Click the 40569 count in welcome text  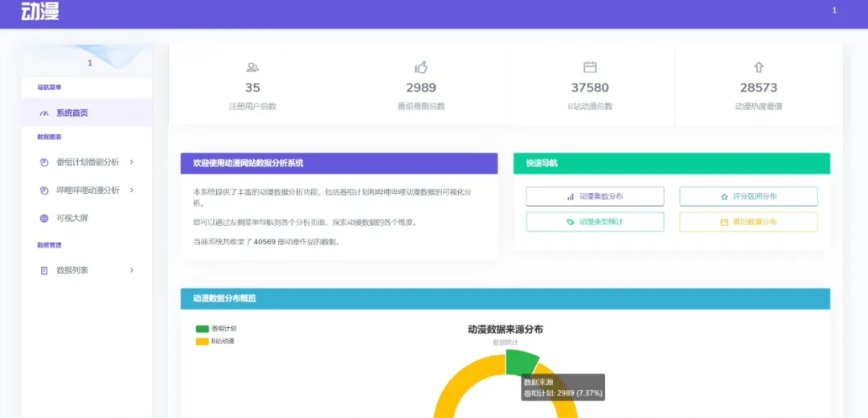pos(265,242)
